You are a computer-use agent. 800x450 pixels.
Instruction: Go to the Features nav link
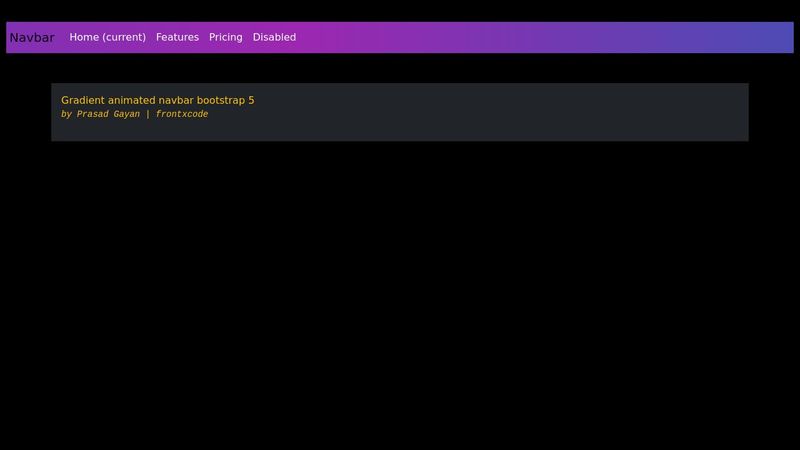[178, 37]
